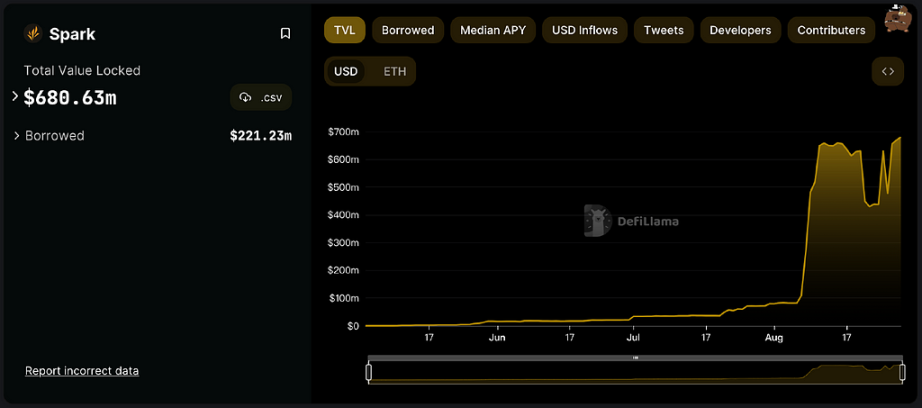This screenshot has width=922, height=408.
Task: Click the left handle of range slider
Action: (369, 372)
